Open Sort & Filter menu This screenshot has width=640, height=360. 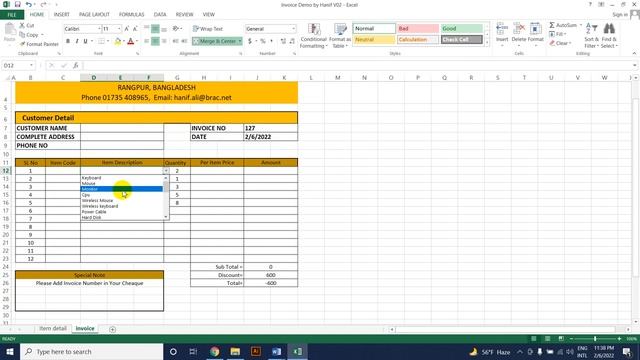tap(591, 36)
